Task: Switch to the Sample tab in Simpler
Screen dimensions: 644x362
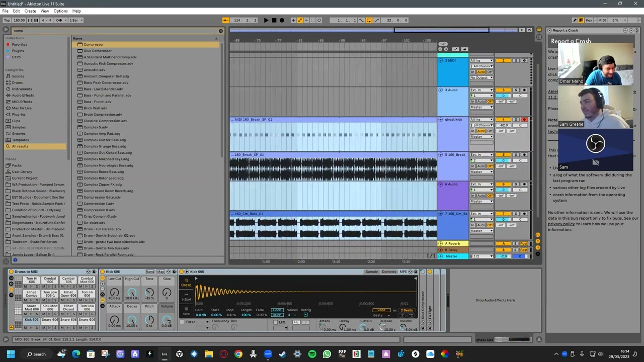Action: pos(372,272)
